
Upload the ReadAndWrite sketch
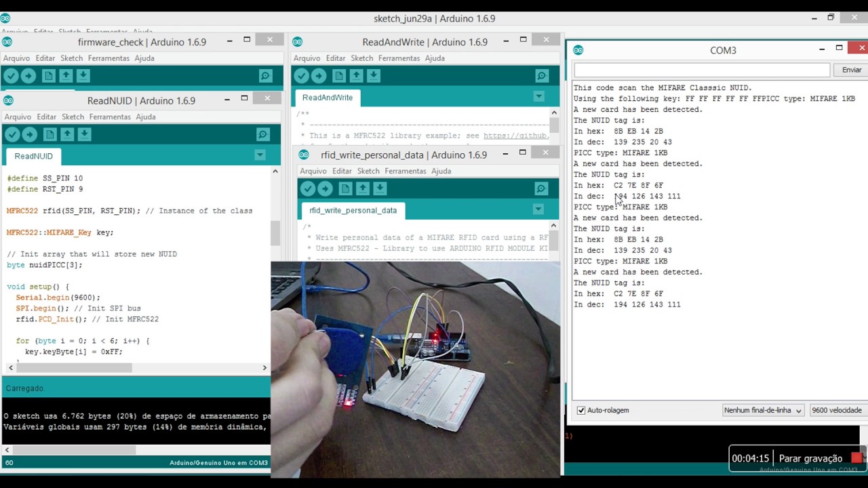[x=319, y=76]
